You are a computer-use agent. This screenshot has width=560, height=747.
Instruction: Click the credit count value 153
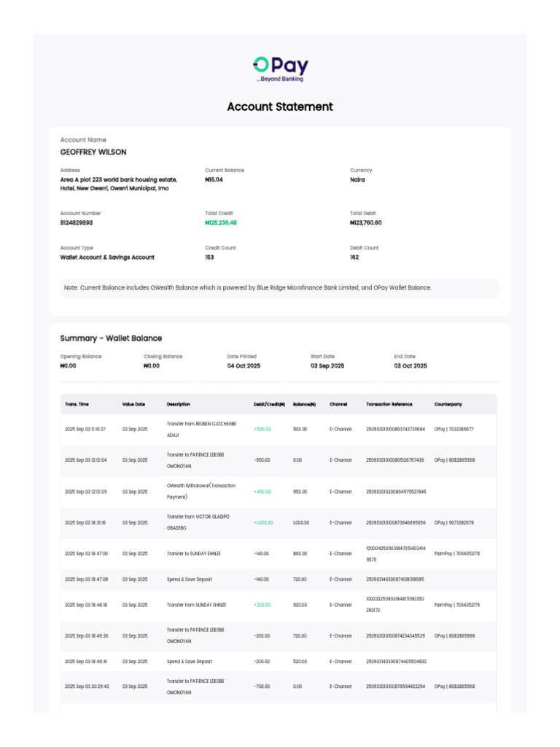click(209, 258)
